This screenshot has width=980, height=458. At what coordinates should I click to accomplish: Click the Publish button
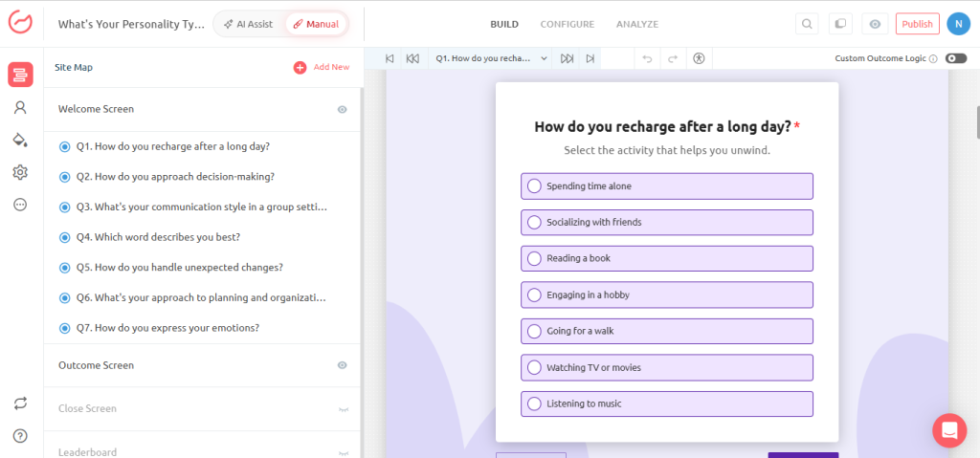(x=917, y=24)
